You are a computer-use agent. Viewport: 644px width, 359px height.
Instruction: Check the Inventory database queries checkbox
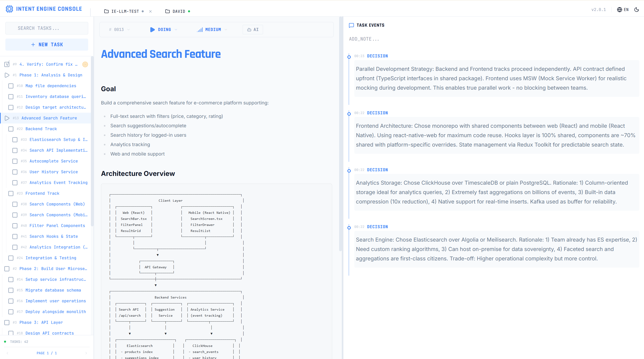pos(11,97)
